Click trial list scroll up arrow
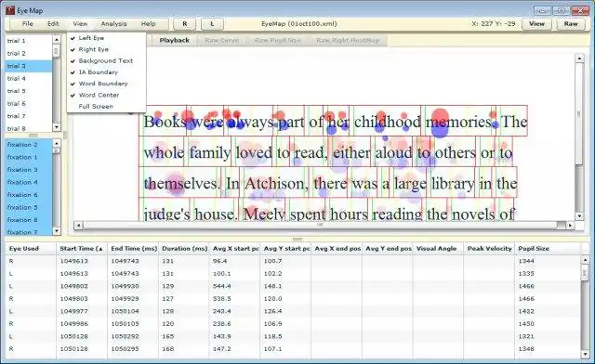 pos(57,39)
